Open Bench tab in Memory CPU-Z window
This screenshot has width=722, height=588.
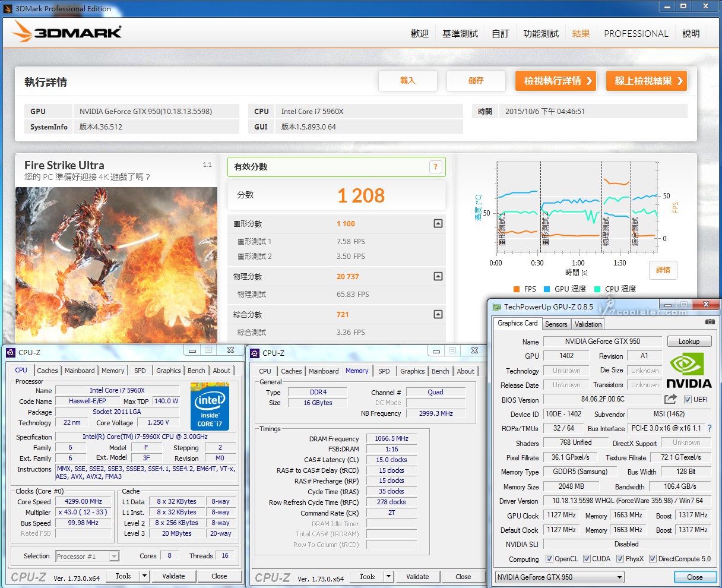[440, 371]
